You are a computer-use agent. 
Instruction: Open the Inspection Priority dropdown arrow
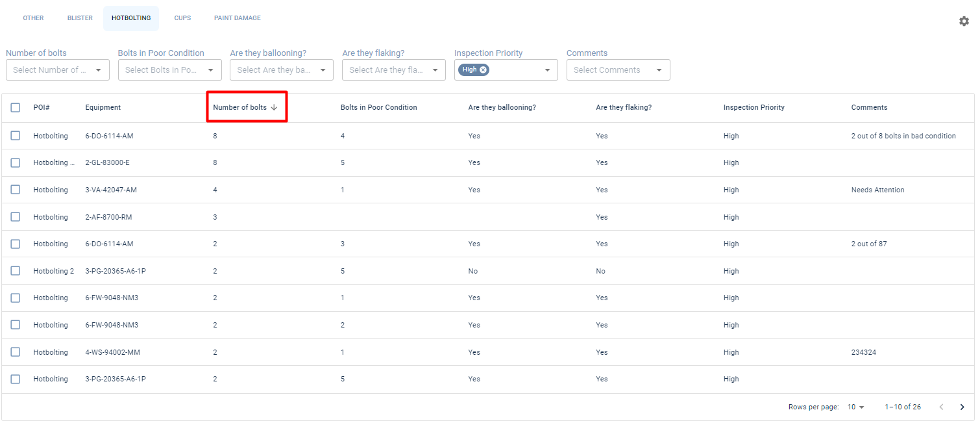tap(547, 70)
